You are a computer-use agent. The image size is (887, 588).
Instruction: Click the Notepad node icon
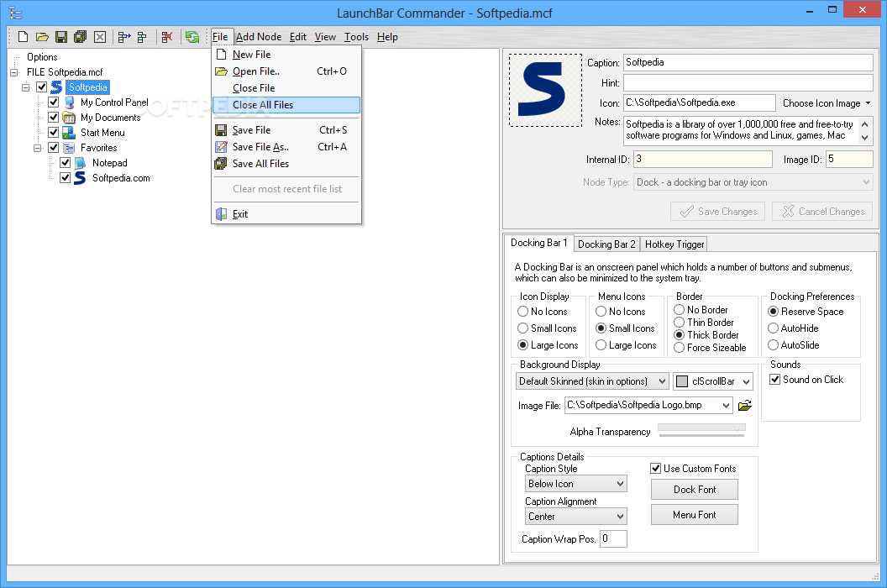tap(81, 163)
